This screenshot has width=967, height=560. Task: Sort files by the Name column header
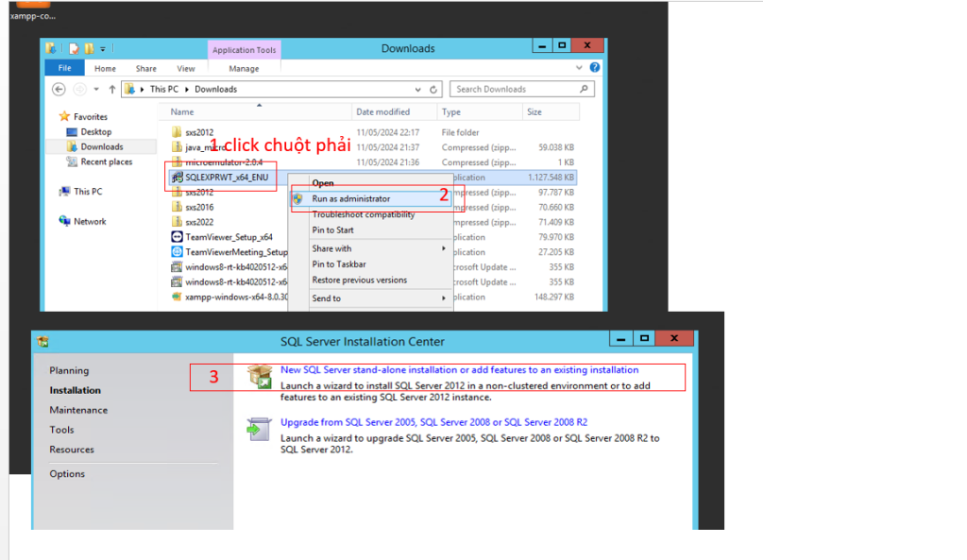tap(182, 111)
